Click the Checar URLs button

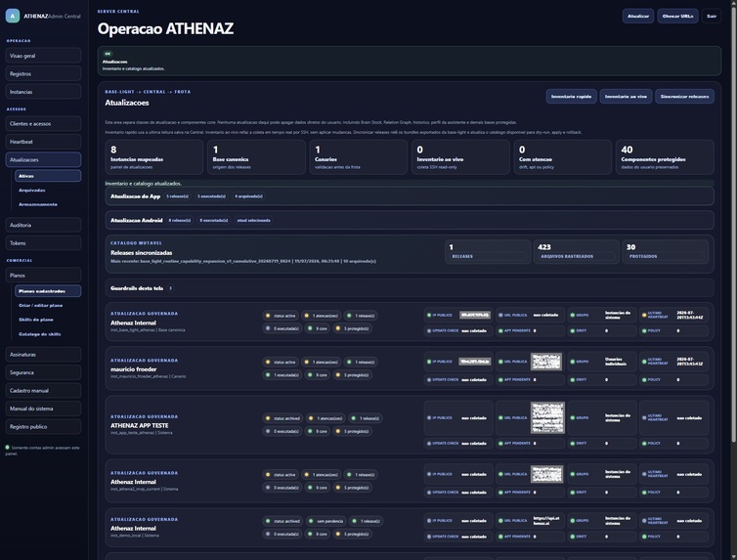(x=677, y=16)
